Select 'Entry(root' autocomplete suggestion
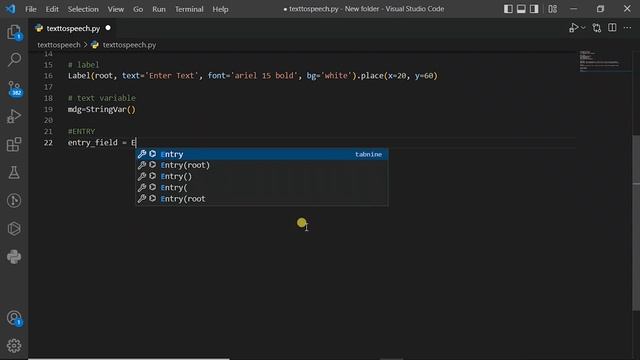 [x=262, y=199]
